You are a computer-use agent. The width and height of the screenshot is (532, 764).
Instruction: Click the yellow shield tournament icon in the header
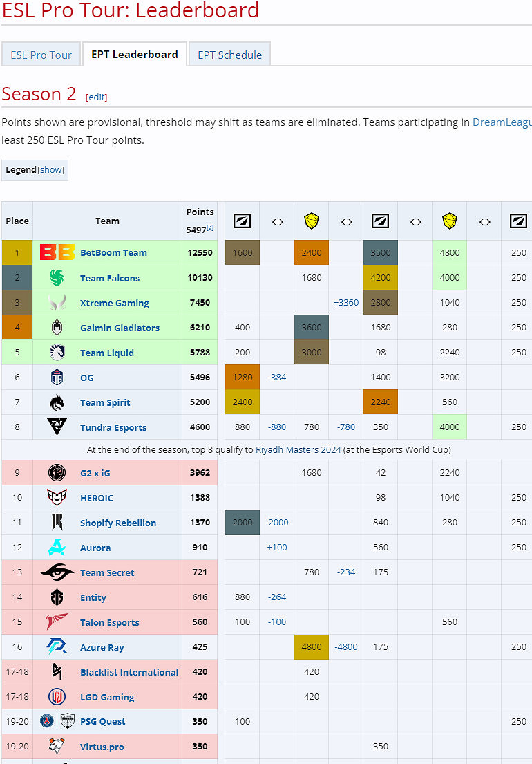pos(312,221)
